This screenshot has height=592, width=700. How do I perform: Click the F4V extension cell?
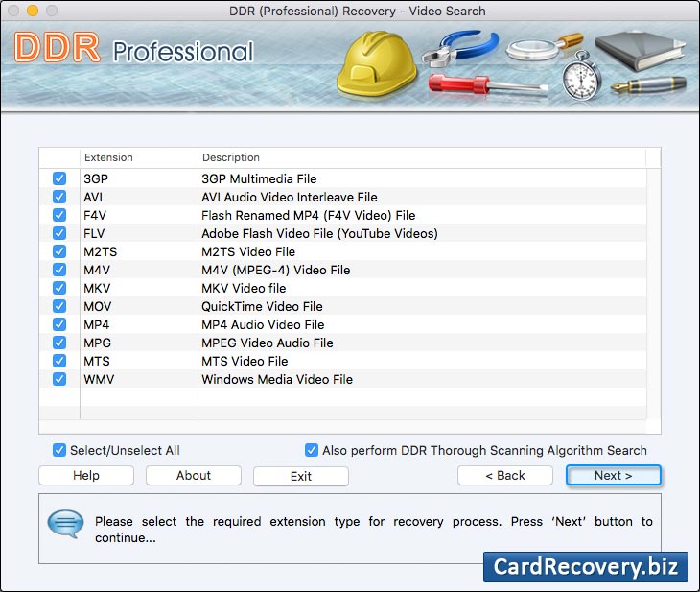(139, 215)
